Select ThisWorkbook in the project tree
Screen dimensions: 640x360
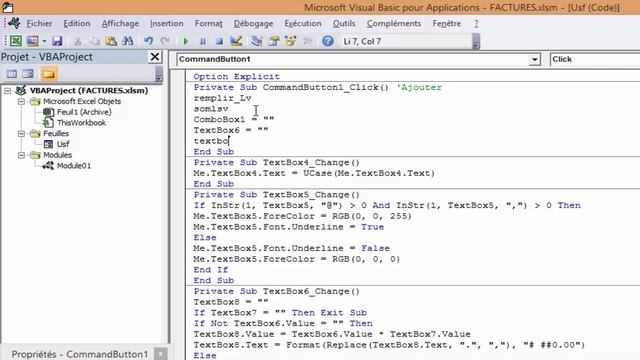click(81, 122)
